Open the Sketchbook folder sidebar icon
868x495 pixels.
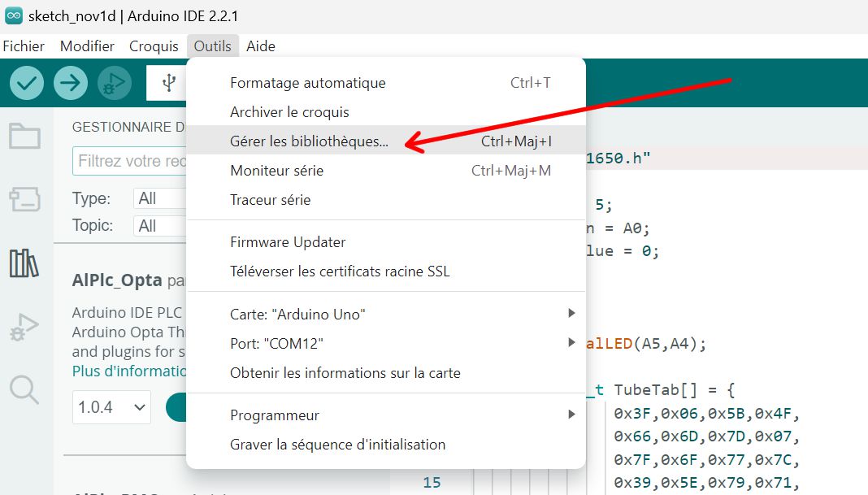point(24,136)
